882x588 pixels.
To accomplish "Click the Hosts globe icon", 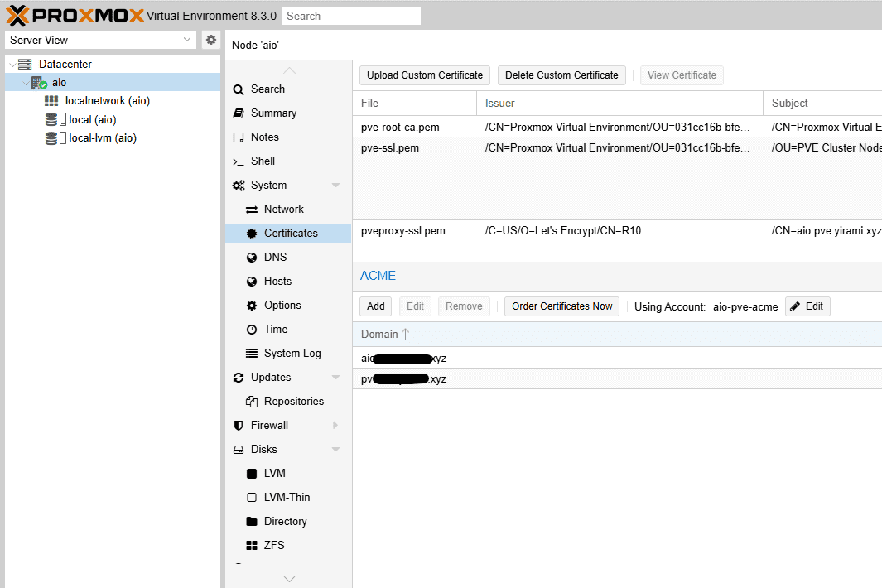I will pos(252,282).
